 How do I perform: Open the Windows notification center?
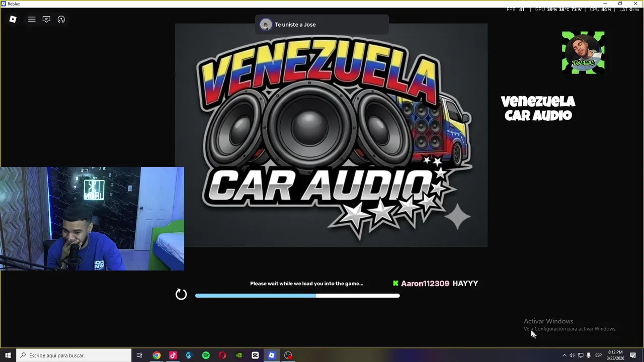click(x=633, y=355)
